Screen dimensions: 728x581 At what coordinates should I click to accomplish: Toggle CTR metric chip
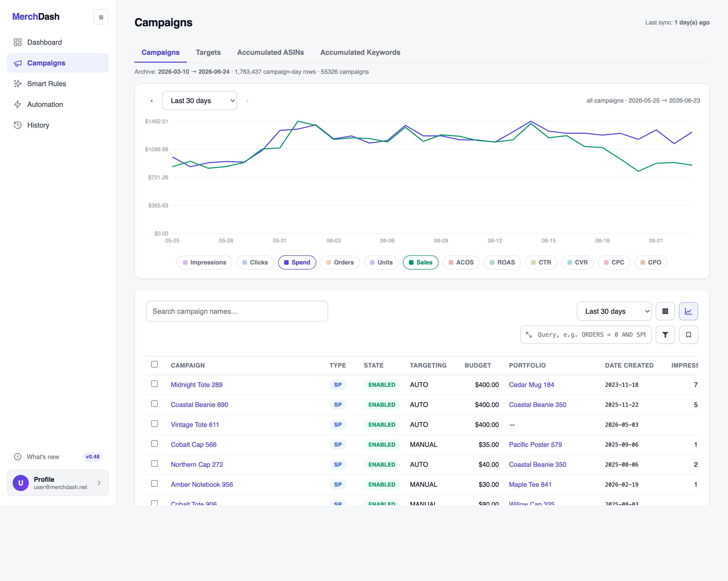tap(541, 262)
